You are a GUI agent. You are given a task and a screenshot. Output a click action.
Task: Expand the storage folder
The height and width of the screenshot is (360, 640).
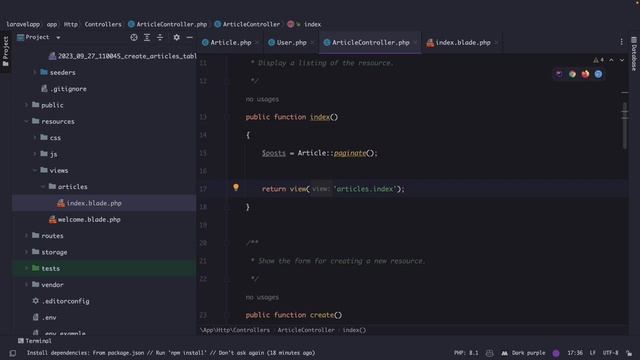(x=27, y=252)
